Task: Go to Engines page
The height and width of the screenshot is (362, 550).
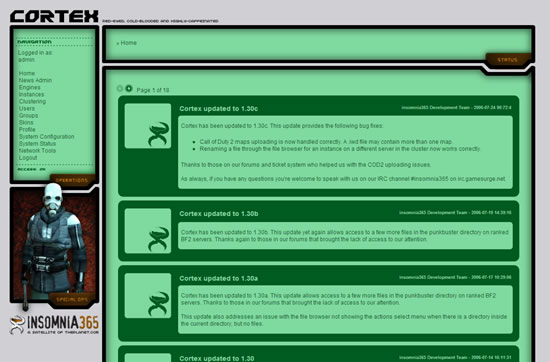Action: [29, 87]
